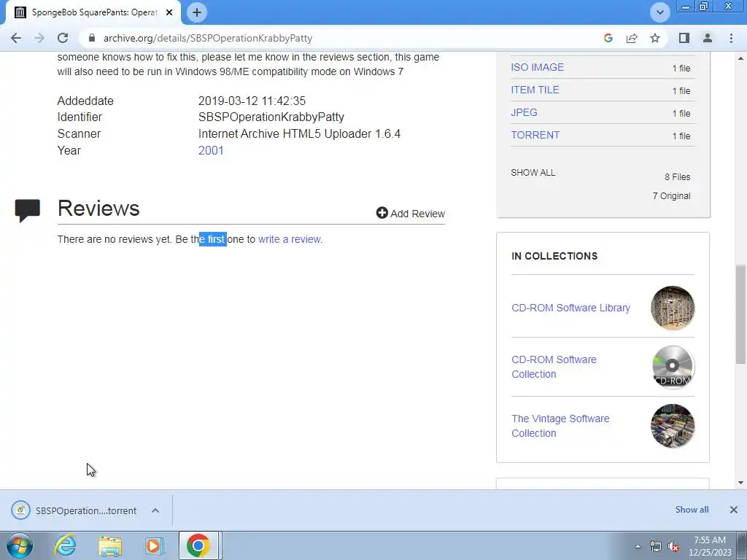Click the CD-ROM disc thumbnail
The width and height of the screenshot is (747, 560).
click(x=672, y=367)
